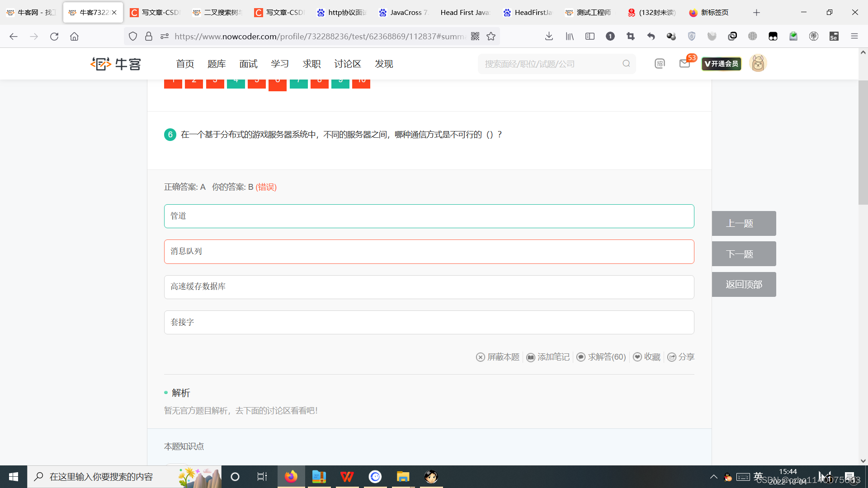Open the 学习 navigation item
868x488 pixels.
click(280, 64)
